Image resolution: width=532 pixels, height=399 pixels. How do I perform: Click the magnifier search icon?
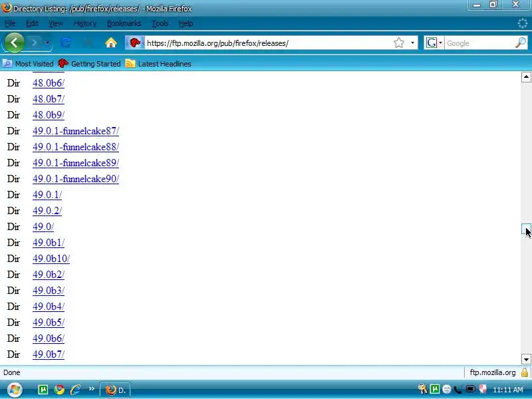pyautogui.click(x=521, y=43)
